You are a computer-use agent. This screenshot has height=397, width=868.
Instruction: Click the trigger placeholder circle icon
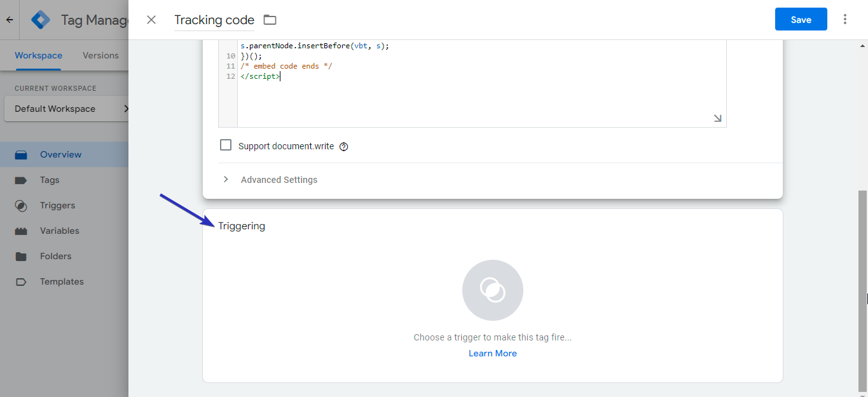point(493,290)
